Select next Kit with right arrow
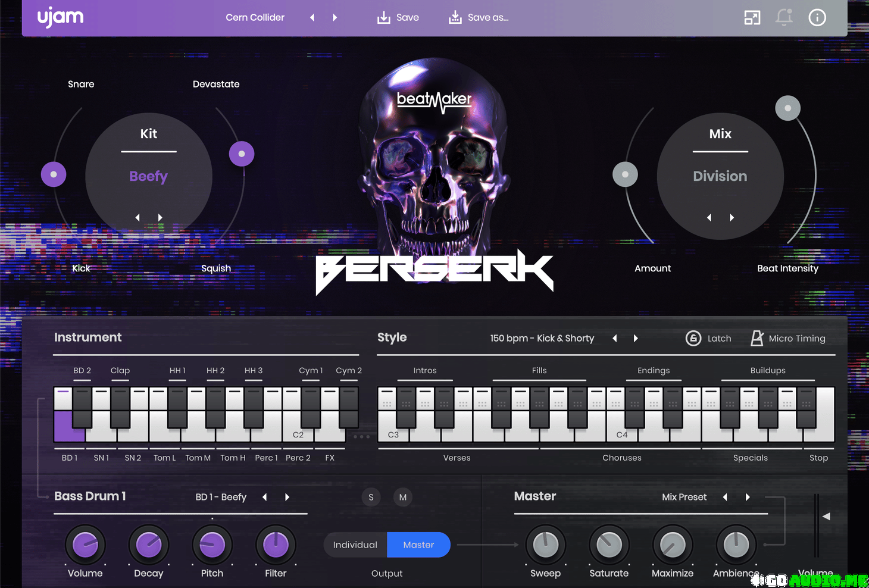This screenshot has height=588, width=869. pyautogui.click(x=160, y=218)
